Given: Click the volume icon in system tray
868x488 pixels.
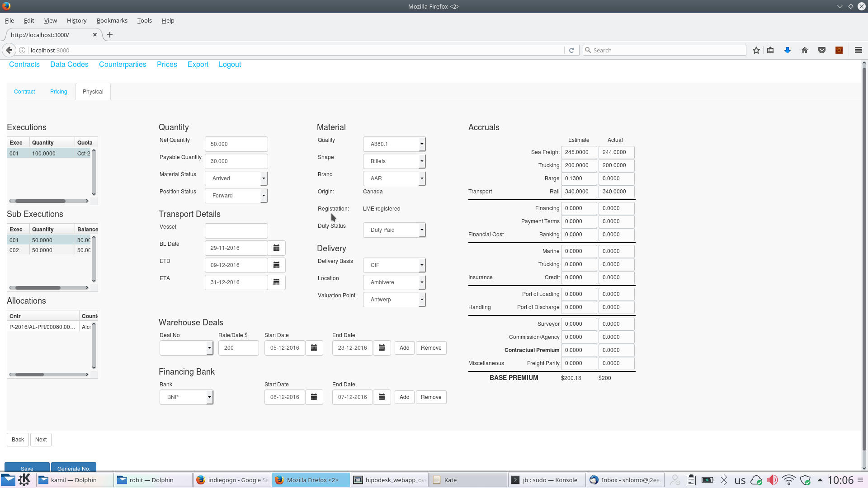Looking at the screenshot, I should coord(772,480).
